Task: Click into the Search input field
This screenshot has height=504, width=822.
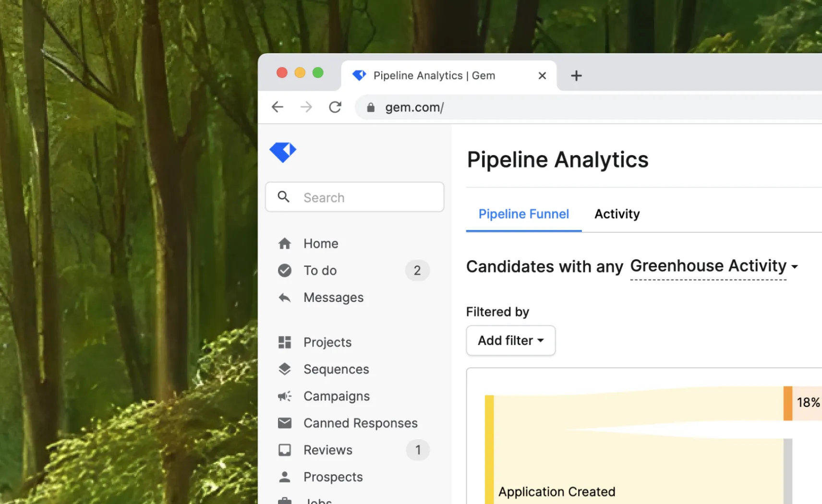Action: point(355,197)
